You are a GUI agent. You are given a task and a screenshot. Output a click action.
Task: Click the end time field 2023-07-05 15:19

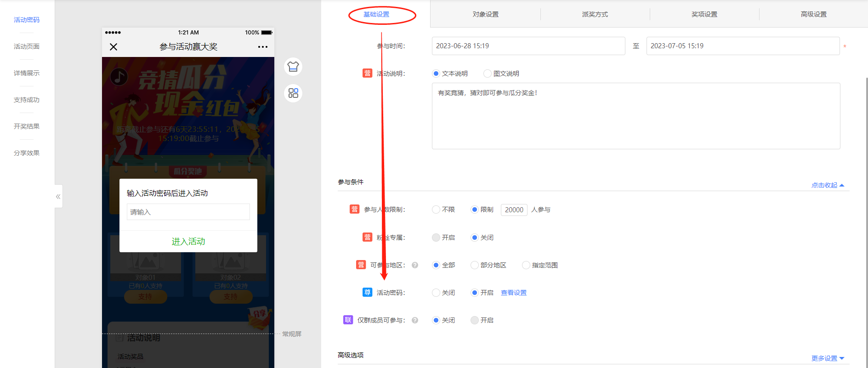tap(743, 46)
